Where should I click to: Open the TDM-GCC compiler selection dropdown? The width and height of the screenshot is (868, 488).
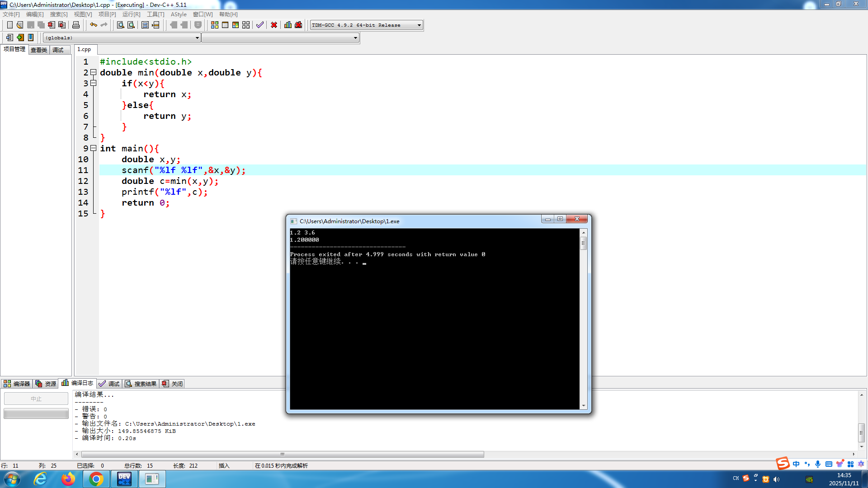click(x=419, y=25)
